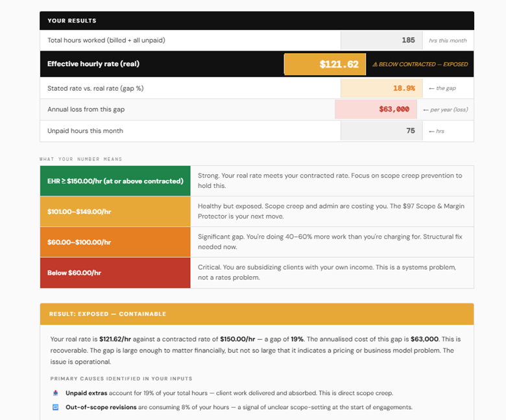Click the arrow before 'the gap' note
The width and height of the screenshot is (506, 420).
pos(431,88)
